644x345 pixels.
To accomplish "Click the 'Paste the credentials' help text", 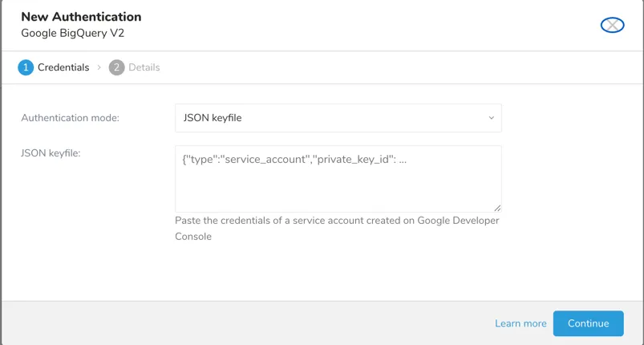I will [x=337, y=229].
